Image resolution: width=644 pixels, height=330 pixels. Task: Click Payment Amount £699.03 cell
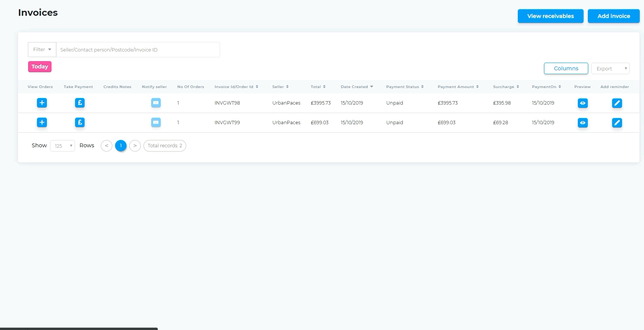pos(447,123)
